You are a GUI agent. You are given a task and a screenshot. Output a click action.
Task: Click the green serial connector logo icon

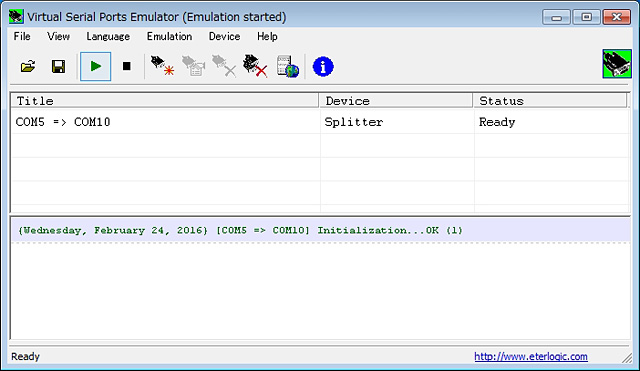click(x=617, y=64)
